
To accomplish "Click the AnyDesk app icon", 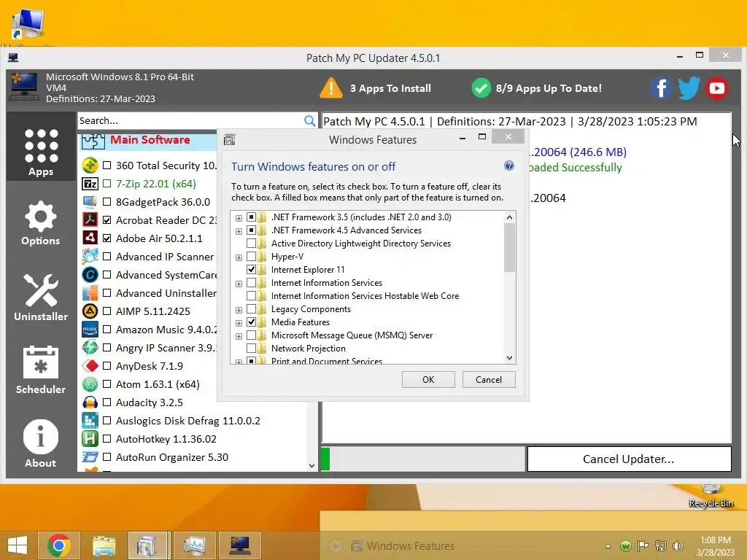I will point(90,366).
